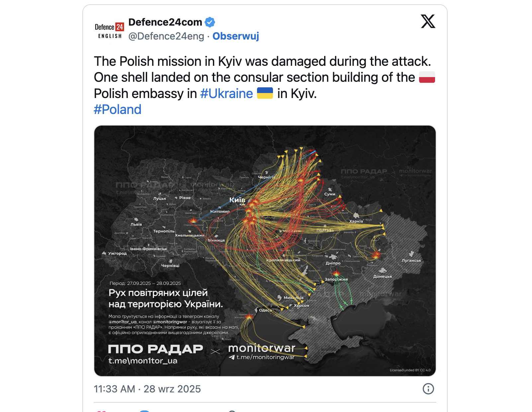
Task: Click the X logo in the tweet corner
Action: (x=428, y=22)
